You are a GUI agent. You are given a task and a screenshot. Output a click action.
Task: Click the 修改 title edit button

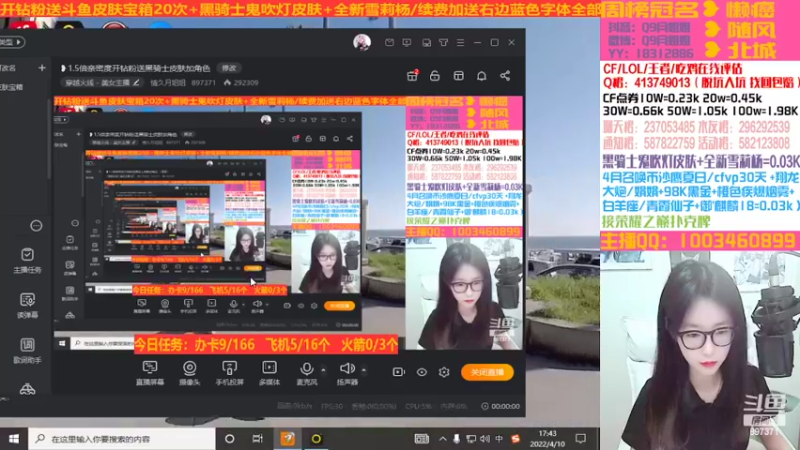point(229,68)
